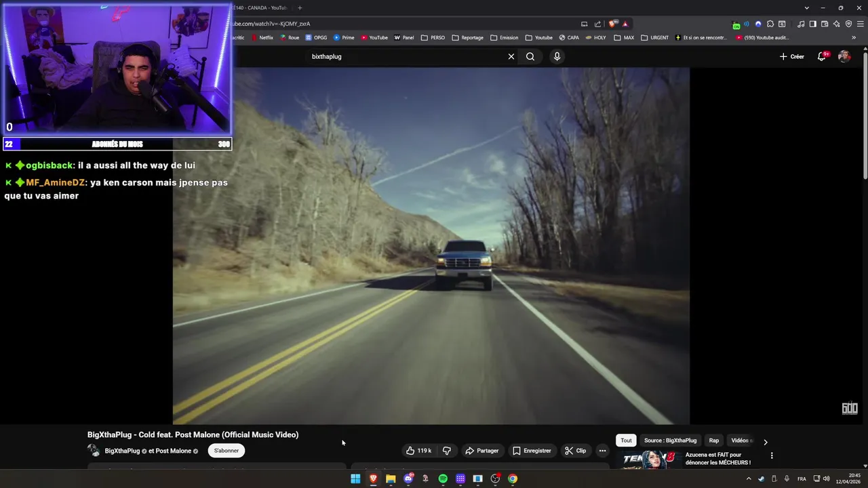Viewport: 868px width, 488px height.
Task: Click the Brave Rewards triangle icon
Action: 625,24
